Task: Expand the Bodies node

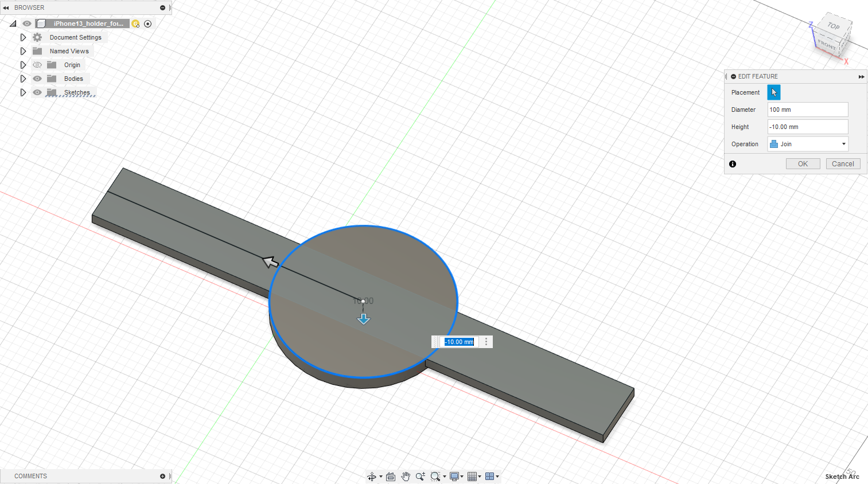Action: [23, 79]
